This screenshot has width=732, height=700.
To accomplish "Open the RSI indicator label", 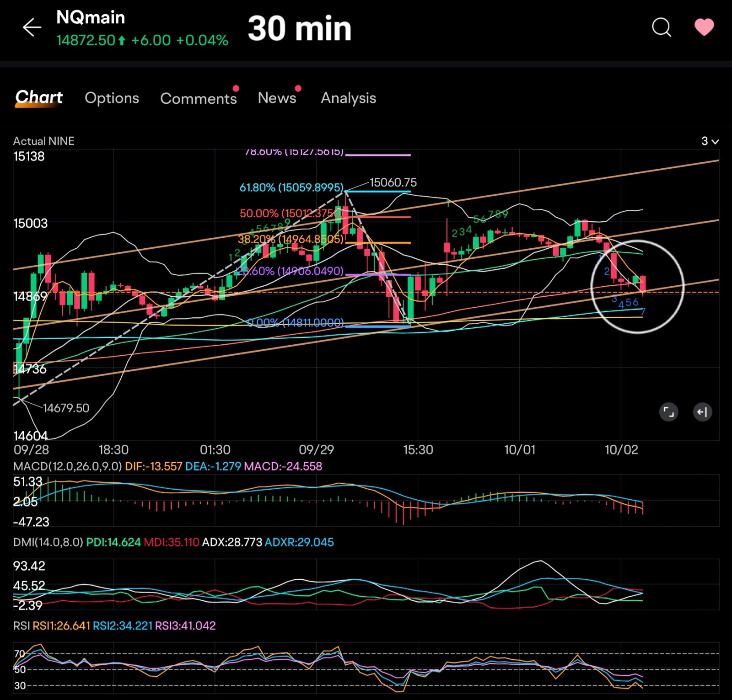I will click(x=21, y=625).
